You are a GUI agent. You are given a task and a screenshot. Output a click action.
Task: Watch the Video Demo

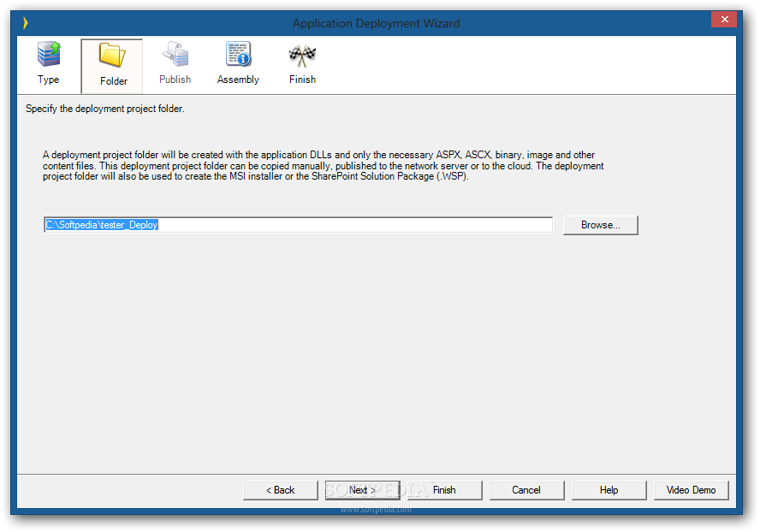[692, 490]
